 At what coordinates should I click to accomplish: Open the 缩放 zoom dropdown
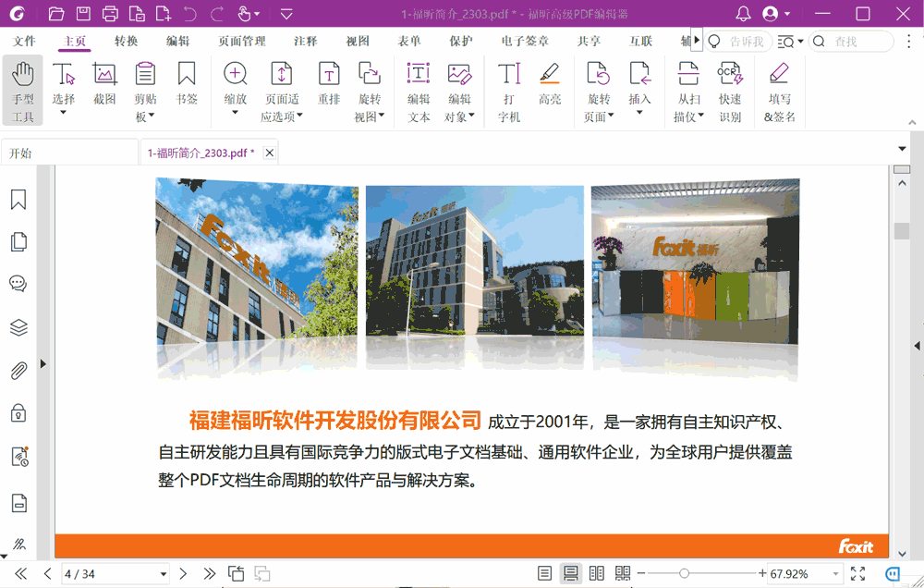tap(235, 112)
